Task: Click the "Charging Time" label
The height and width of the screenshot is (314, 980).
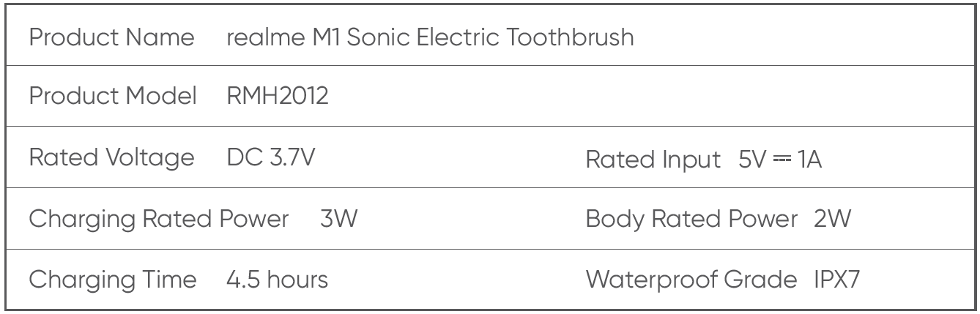Action: click(x=113, y=280)
